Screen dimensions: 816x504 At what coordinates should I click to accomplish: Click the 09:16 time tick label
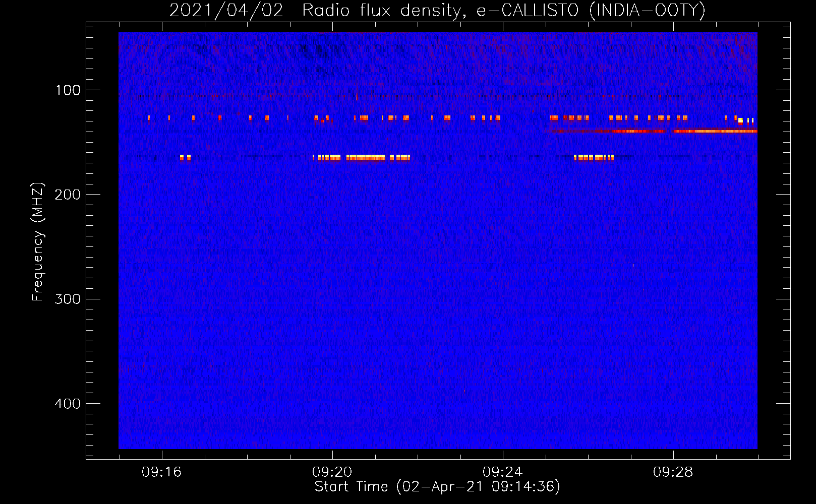coord(161,472)
